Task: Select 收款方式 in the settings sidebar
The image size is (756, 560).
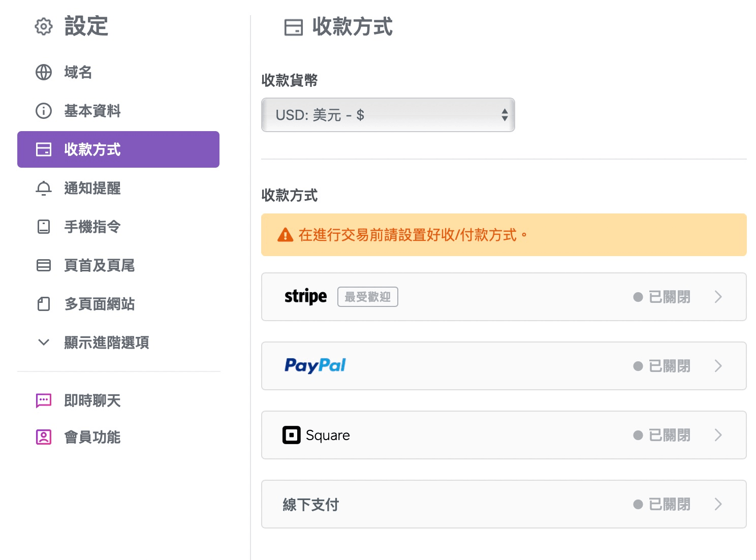Action: [x=118, y=149]
